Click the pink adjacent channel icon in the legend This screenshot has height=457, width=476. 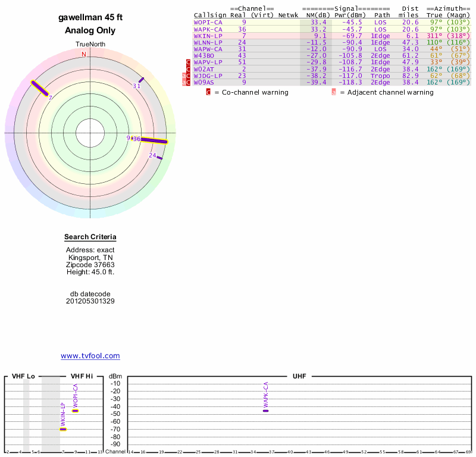click(334, 92)
